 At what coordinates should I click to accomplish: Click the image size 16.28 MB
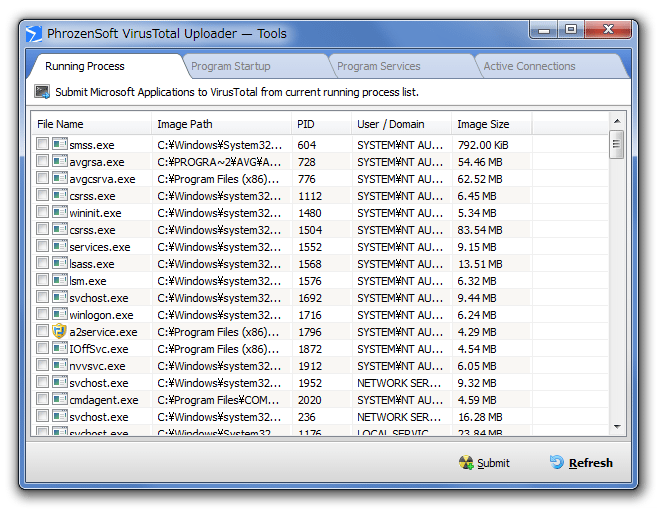click(x=480, y=417)
